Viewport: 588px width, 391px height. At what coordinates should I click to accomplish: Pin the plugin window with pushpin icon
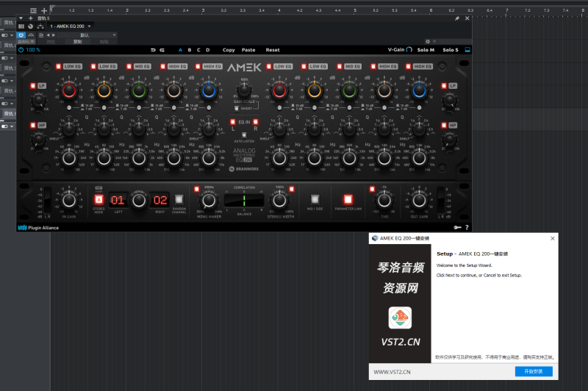[457, 18]
